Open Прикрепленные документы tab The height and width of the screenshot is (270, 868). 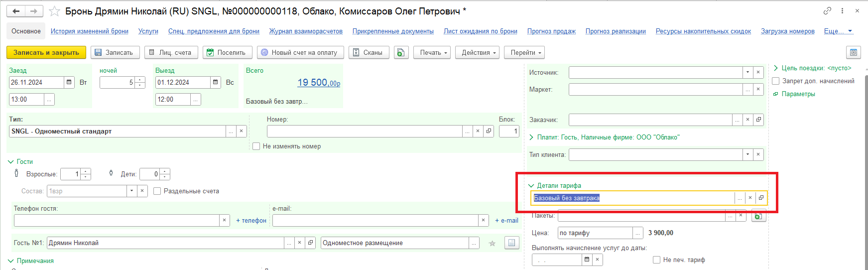pos(393,31)
